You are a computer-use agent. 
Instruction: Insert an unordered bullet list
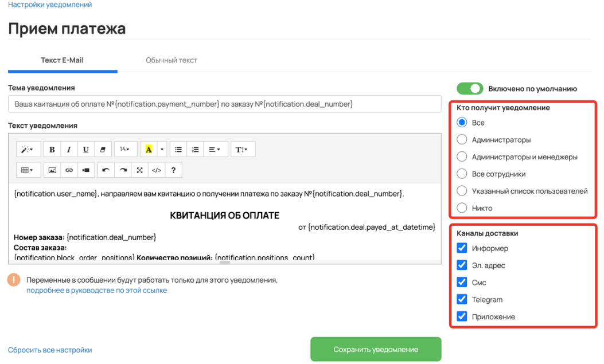coord(178,149)
